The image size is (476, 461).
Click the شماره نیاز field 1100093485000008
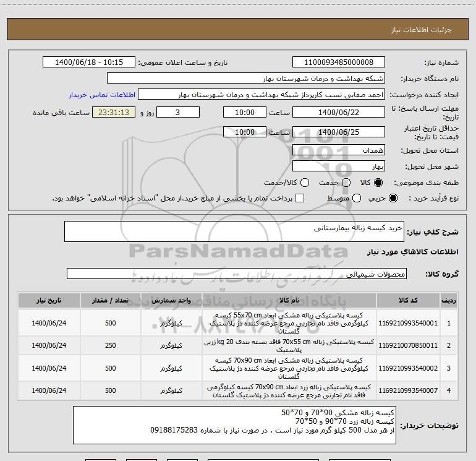coord(339,62)
